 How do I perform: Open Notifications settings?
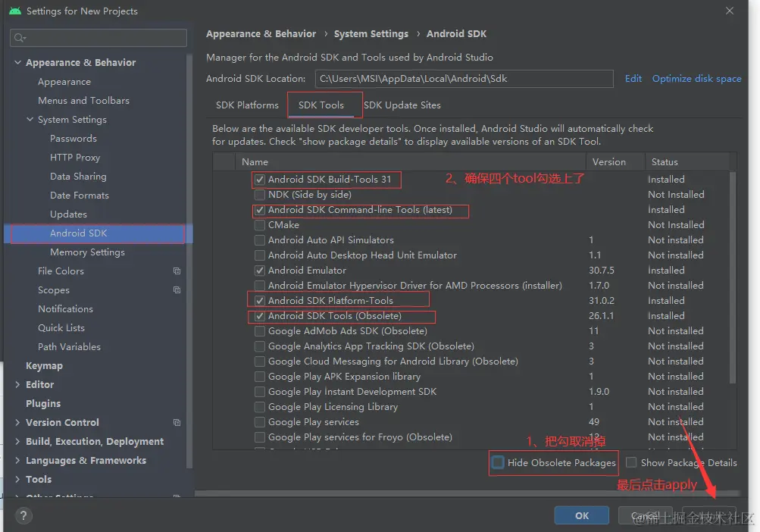pos(65,309)
